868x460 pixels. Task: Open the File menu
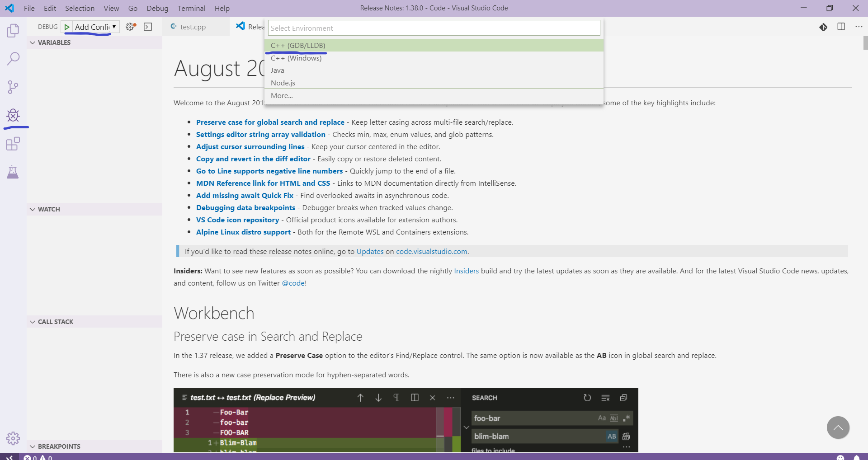[x=29, y=8]
